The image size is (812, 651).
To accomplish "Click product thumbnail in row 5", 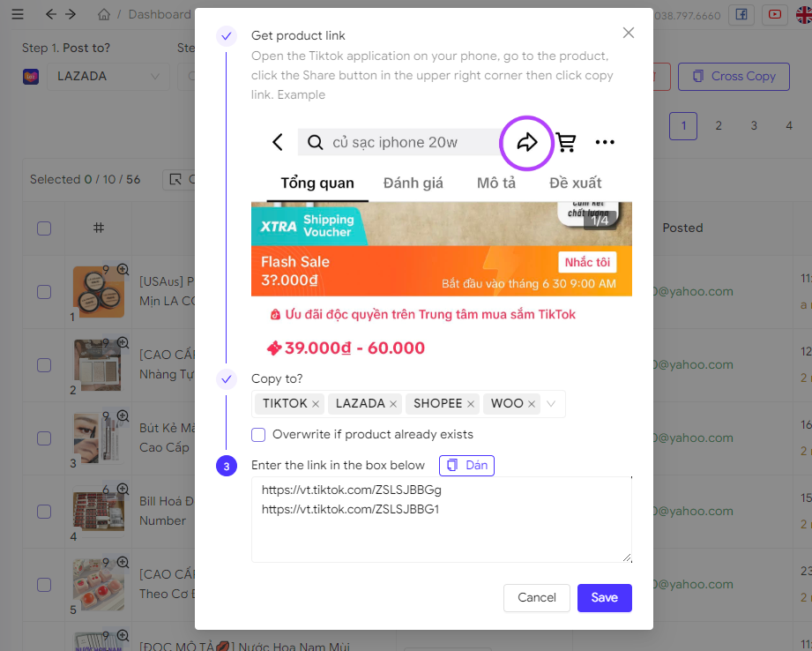I will [x=99, y=585].
